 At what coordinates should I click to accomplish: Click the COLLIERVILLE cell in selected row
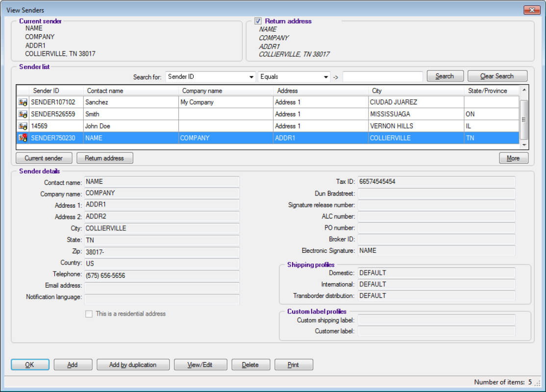[416, 138]
